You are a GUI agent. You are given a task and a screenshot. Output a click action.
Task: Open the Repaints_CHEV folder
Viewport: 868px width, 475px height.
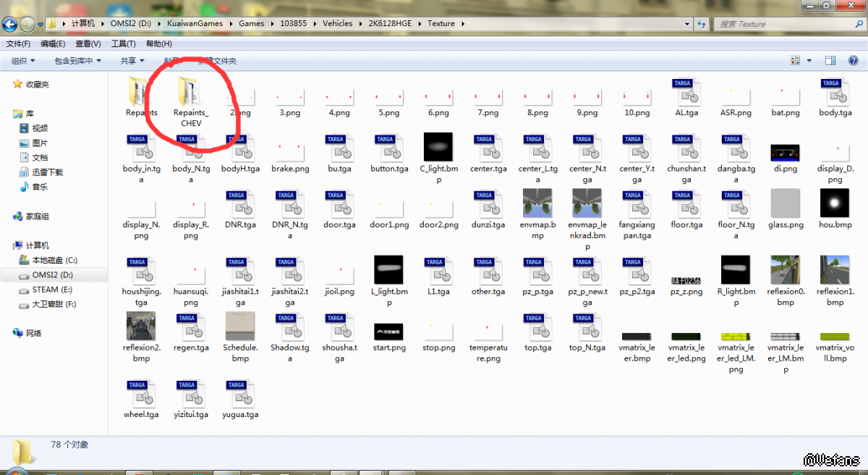[x=190, y=93]
